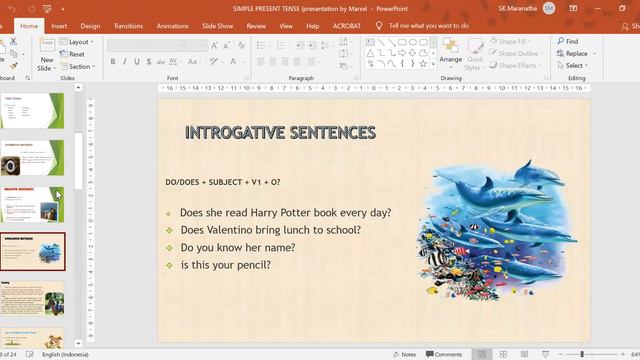Reset the slide layout
This screenshot has width=640, height=360.
coord(72,54)
